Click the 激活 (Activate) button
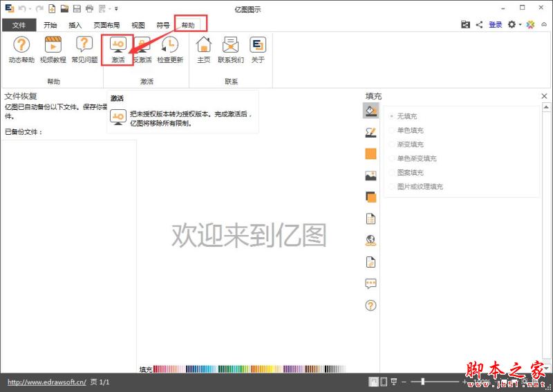 (x=118, y=50)
